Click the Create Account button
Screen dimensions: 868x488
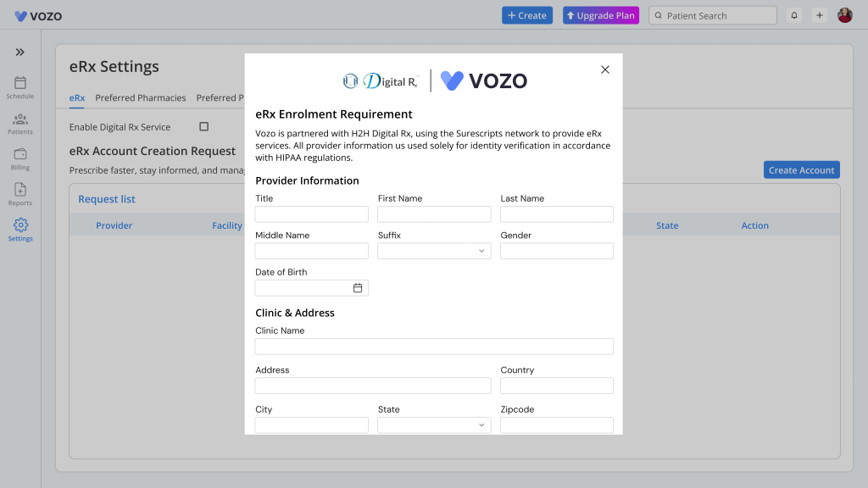801,170
